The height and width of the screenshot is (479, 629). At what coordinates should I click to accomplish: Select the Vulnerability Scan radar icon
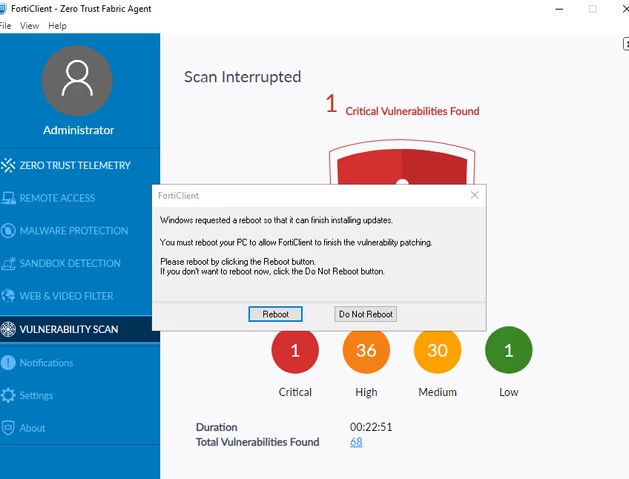pyautogui.click(x=8, y=329)
